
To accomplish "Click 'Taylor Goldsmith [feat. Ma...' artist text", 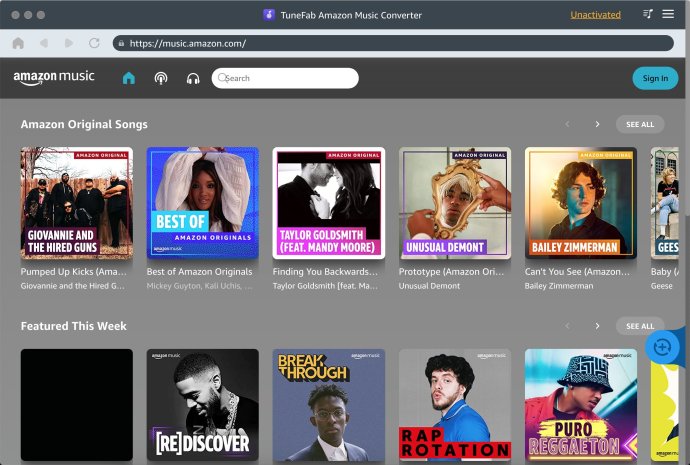I will pos(325,286).
